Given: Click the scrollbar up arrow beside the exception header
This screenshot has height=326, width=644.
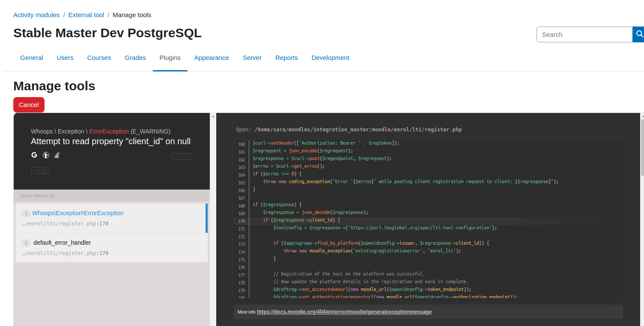Looking at the screenshot, I should click(213, 116).
